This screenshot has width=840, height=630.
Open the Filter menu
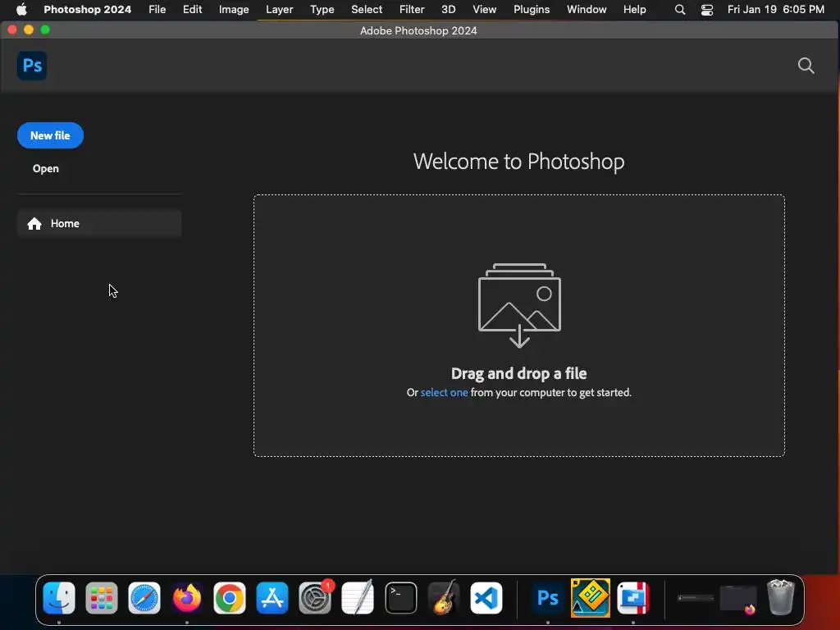click(x=412, y=9)
